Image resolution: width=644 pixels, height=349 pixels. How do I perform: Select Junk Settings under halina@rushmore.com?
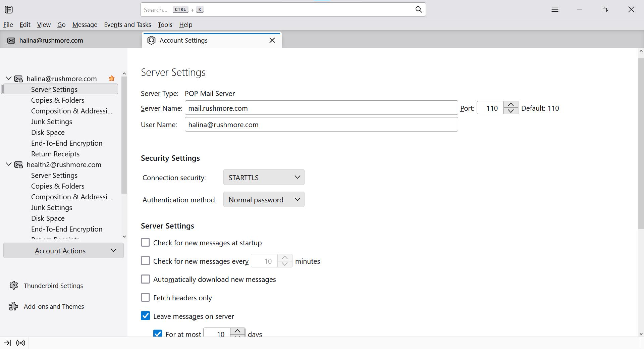point(52,122)
